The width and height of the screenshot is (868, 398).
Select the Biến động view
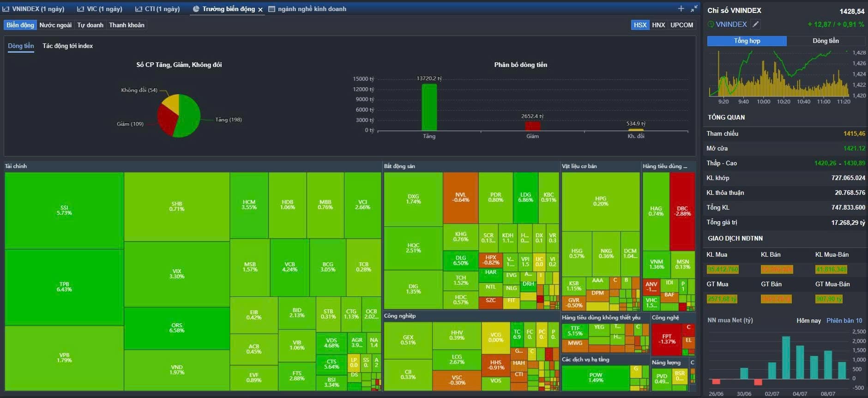tap(20, 25)
